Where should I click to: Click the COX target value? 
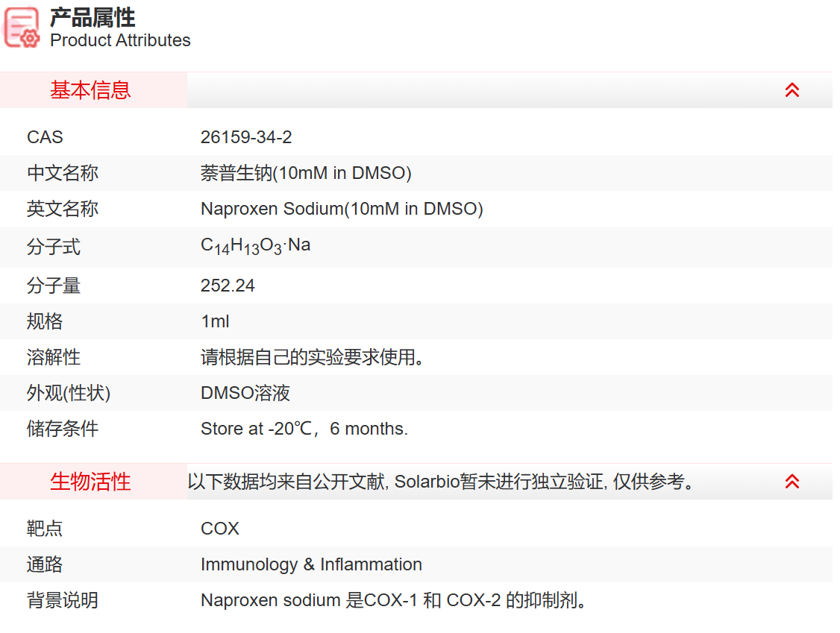pos(220,529)
